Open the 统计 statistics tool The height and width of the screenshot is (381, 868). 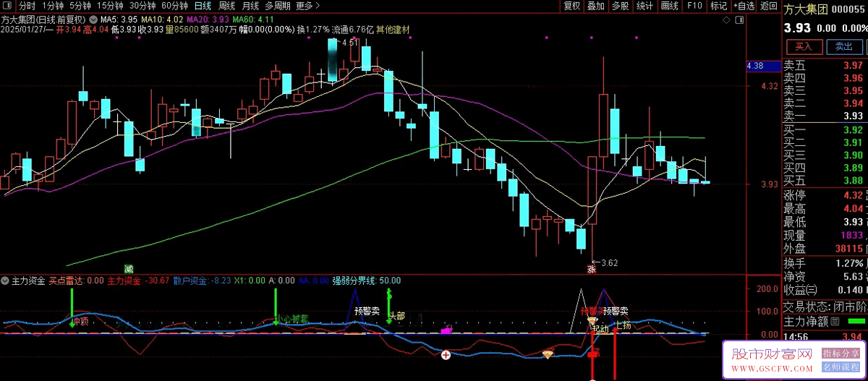[644, 5]
